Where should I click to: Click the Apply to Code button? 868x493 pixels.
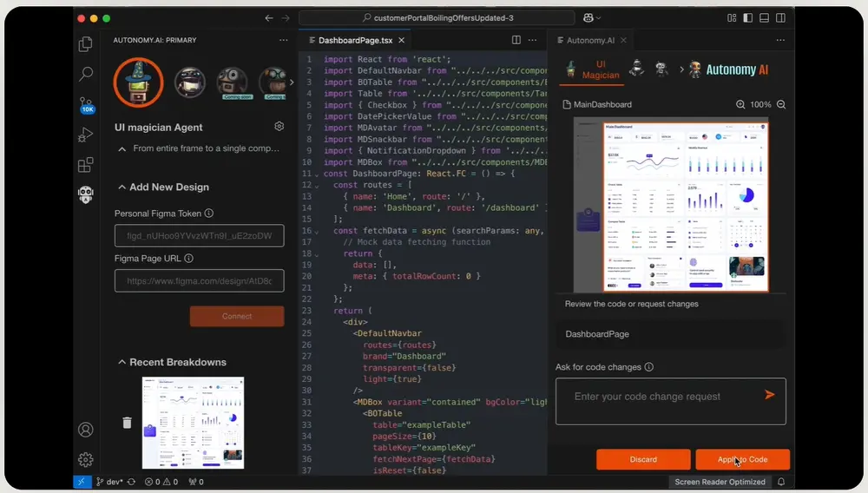pos(742,459)
